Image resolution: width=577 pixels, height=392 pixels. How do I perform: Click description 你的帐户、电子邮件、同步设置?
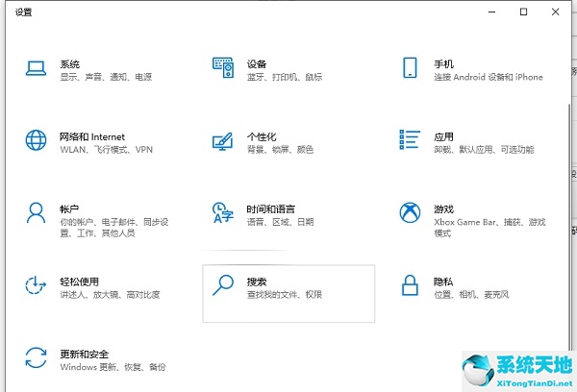click(x=114, y=228)
